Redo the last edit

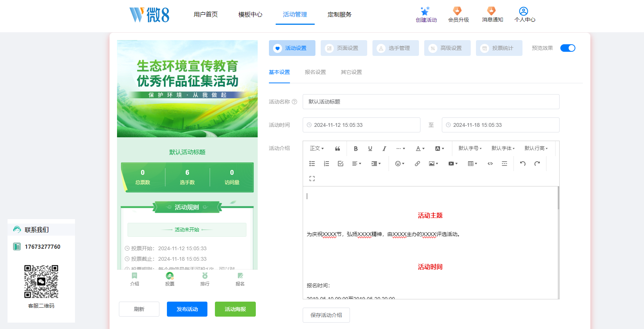point(537,164)
